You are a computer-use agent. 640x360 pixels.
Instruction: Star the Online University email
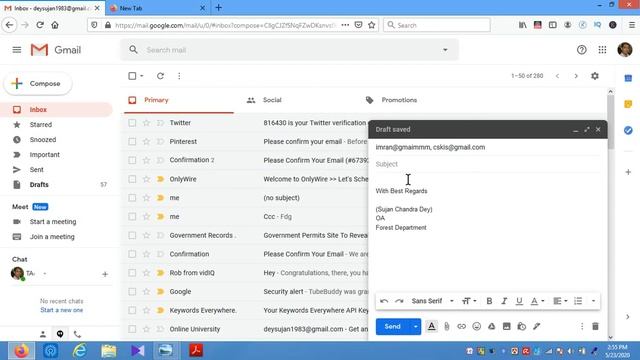click(x=146, y=329)
